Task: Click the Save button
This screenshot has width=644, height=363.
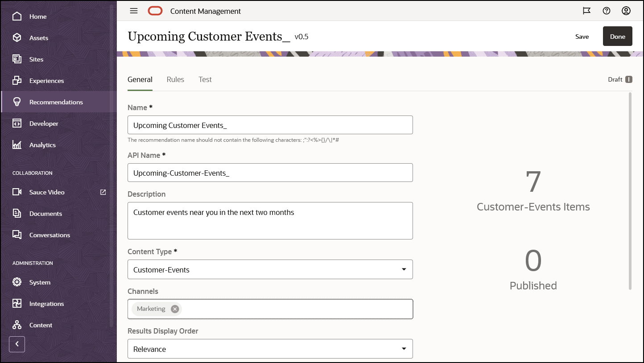Action: [x=582, y=37]
